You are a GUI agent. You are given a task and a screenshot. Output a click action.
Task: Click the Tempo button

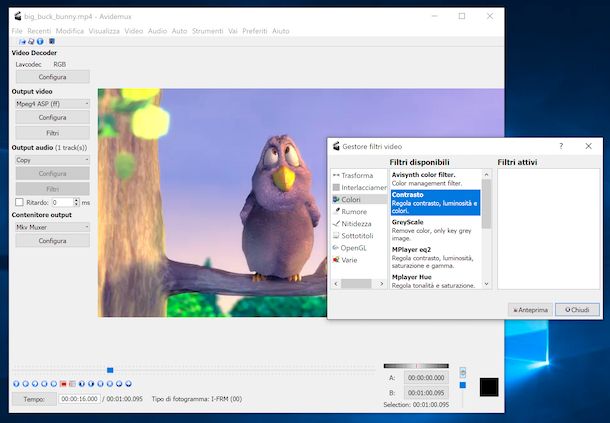pos(34,399)
